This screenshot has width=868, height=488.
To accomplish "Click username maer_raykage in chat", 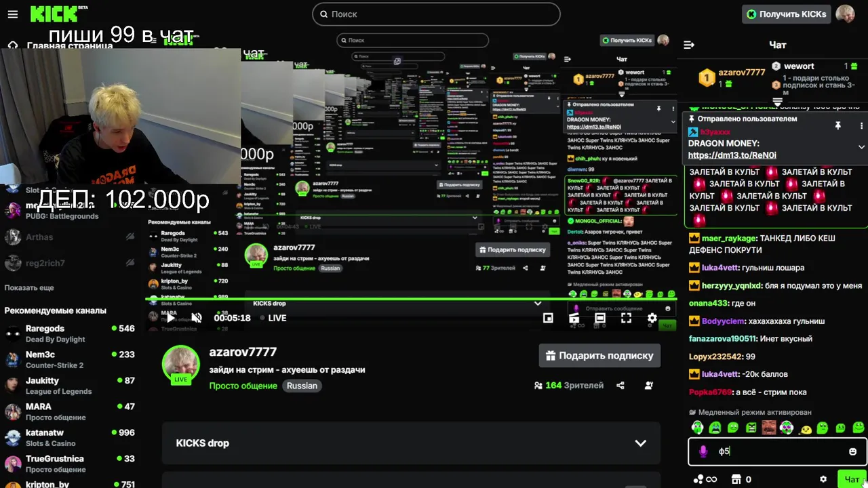I will [729, 239].
